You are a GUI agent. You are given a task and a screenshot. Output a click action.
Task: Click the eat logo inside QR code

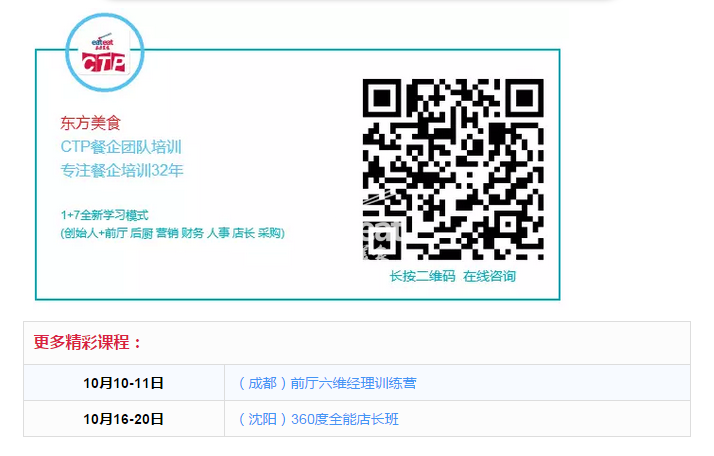(x=382, y=241)
